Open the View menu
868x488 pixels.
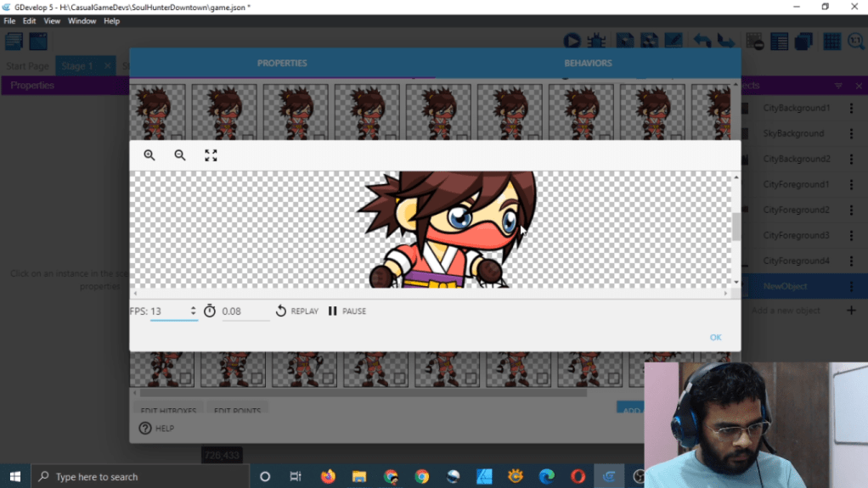coord(52,21)
